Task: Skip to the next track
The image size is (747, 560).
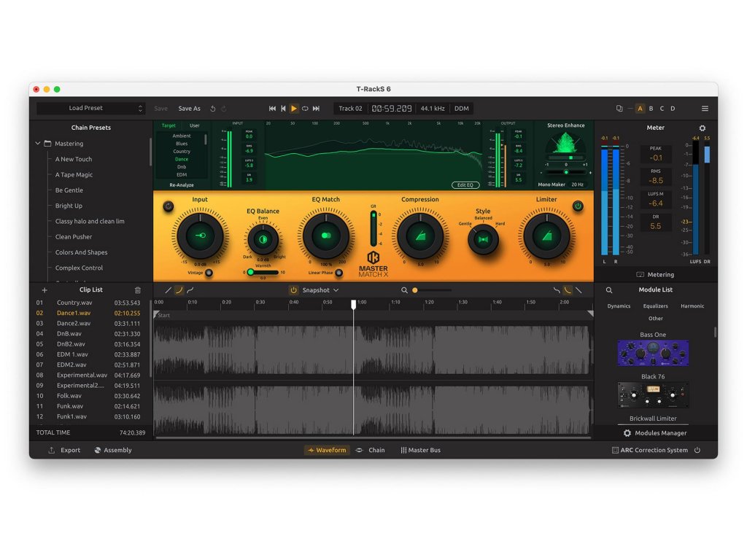Action: click(x=316, y=109)
